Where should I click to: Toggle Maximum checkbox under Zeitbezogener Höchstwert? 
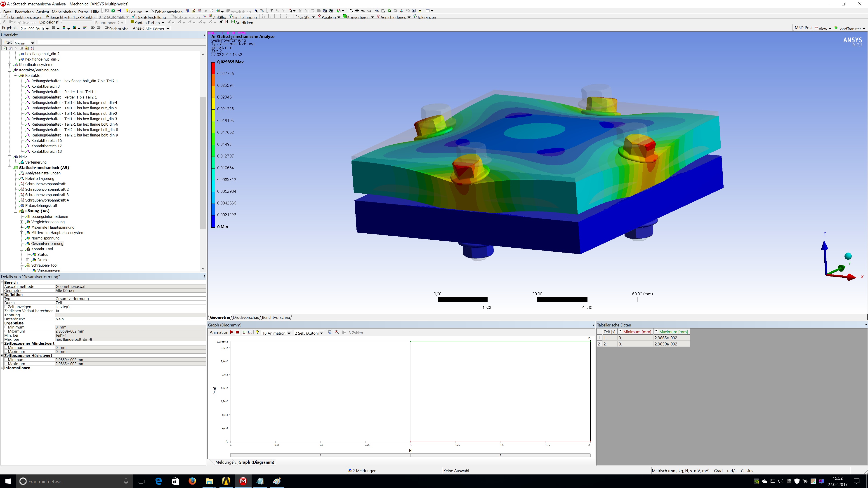point(6,364)
